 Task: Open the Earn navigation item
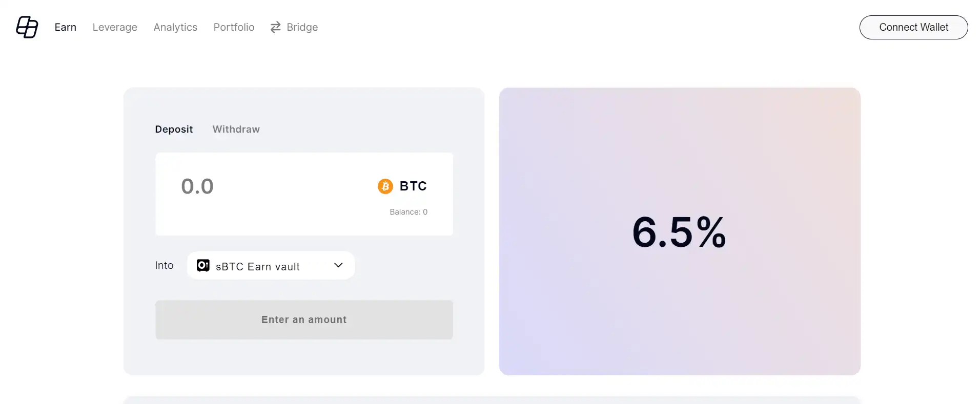[65, 27]
